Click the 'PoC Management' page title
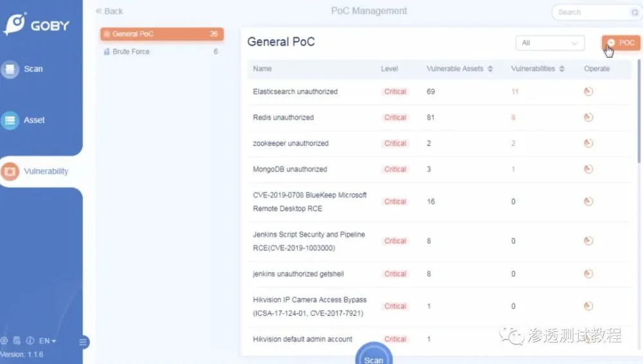 pos(369,11)
